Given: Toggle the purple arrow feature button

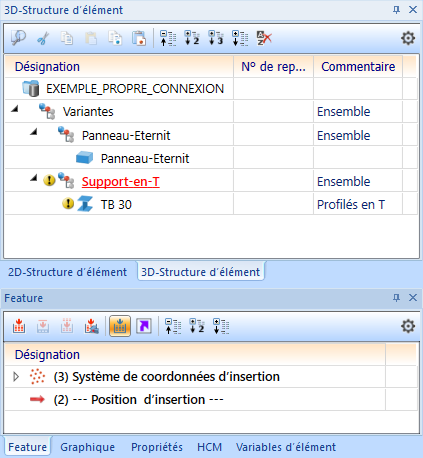Looking at the screenshot, I should click(144, 326).
